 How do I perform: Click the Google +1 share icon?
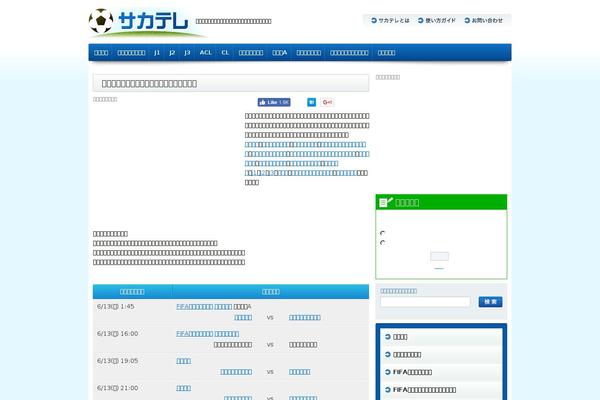(327, 102)
